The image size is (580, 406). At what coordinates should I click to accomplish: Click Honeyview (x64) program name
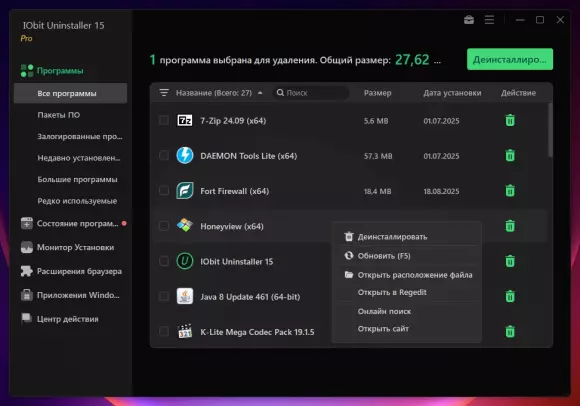coord(232,226)
